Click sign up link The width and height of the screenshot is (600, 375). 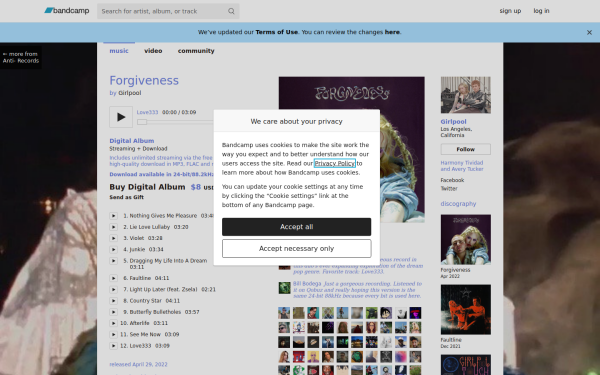pos(510,11)
